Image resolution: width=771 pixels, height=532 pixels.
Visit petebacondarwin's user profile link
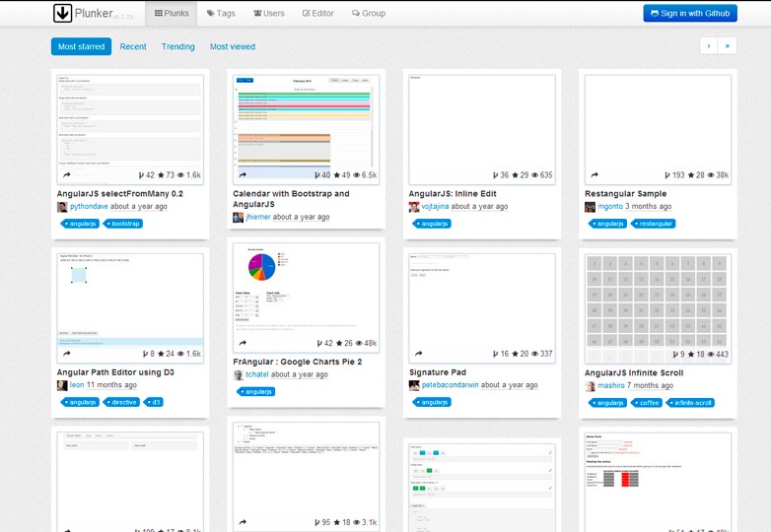[x=450, y=385]
